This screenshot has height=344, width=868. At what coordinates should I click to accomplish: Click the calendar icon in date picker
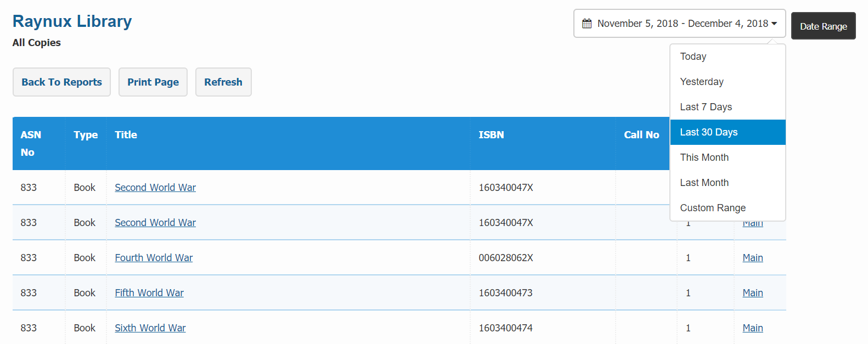(x=587, y=24)
